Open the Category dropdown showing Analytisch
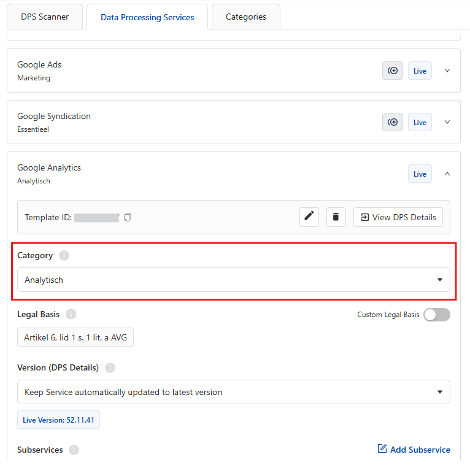470x476 pixels. point(233,280)
